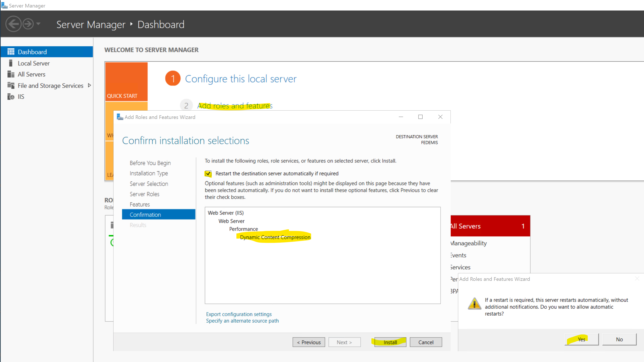The height and width of the screenshot is (362, 644).
Task: Click the forward navigation arrow icon
Action: [x=28, y=24]
